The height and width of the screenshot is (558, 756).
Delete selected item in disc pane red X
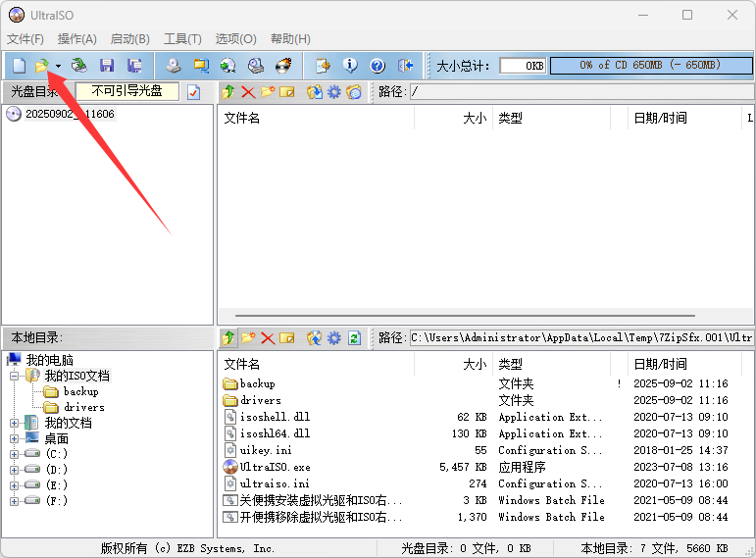(248, 91)
